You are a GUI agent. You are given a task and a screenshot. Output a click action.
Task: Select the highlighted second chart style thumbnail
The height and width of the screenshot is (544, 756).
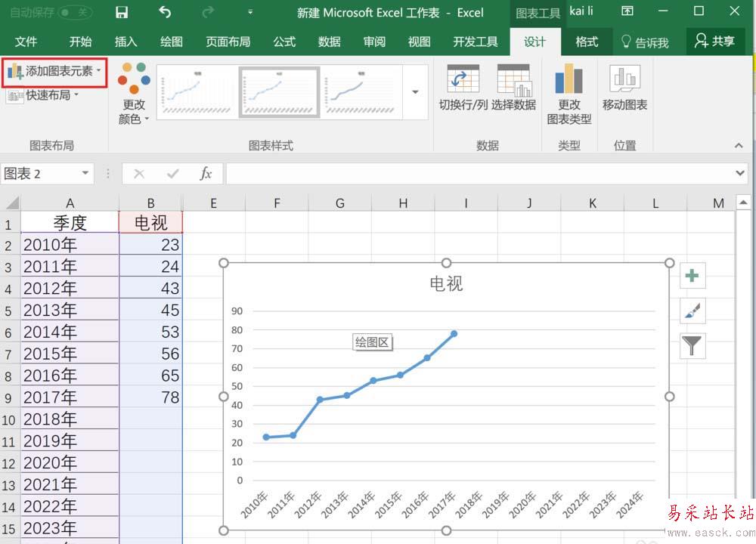(279, 92)
